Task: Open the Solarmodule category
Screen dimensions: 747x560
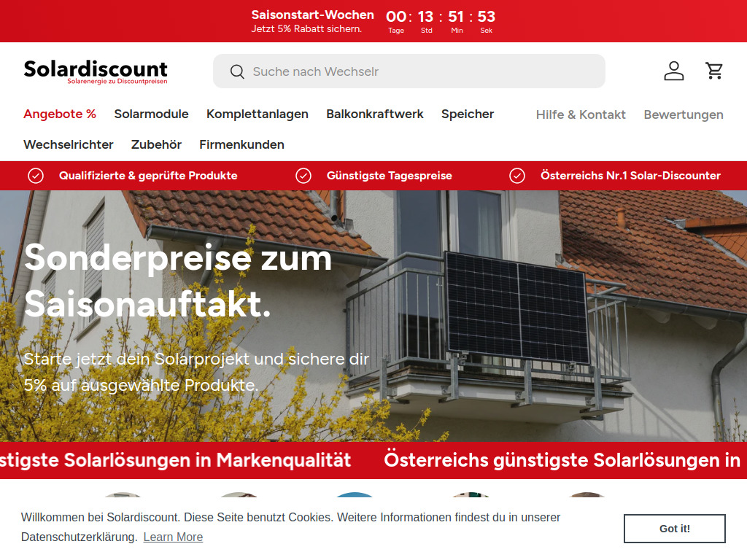Action: pos(151,114)
